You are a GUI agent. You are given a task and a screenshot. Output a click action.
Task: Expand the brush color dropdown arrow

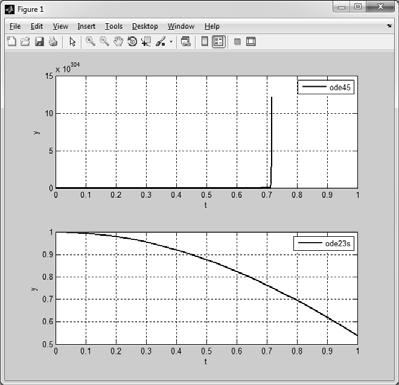171,42
